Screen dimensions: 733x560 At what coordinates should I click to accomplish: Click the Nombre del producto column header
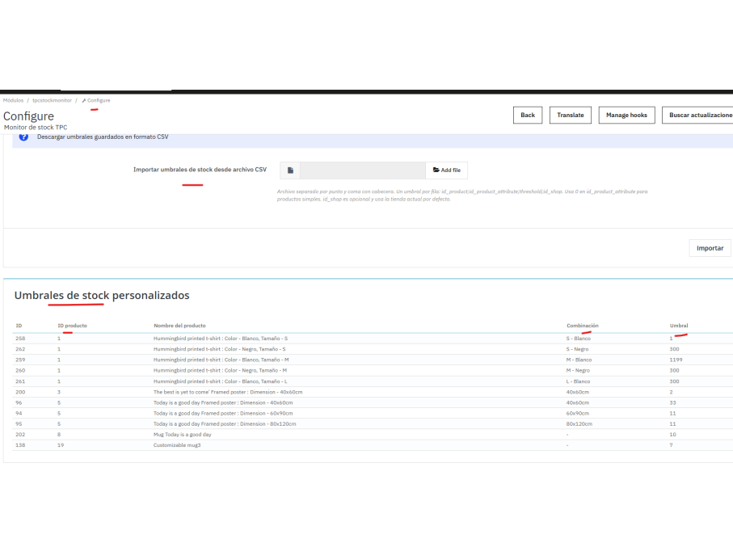179,326
